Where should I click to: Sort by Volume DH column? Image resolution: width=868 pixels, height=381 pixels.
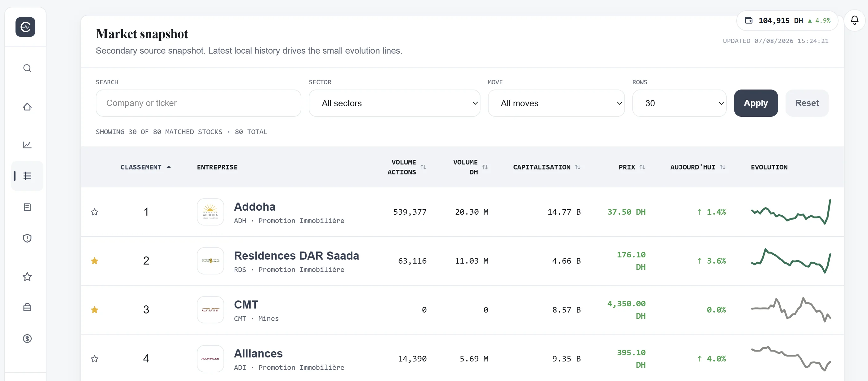coord(470,167)
